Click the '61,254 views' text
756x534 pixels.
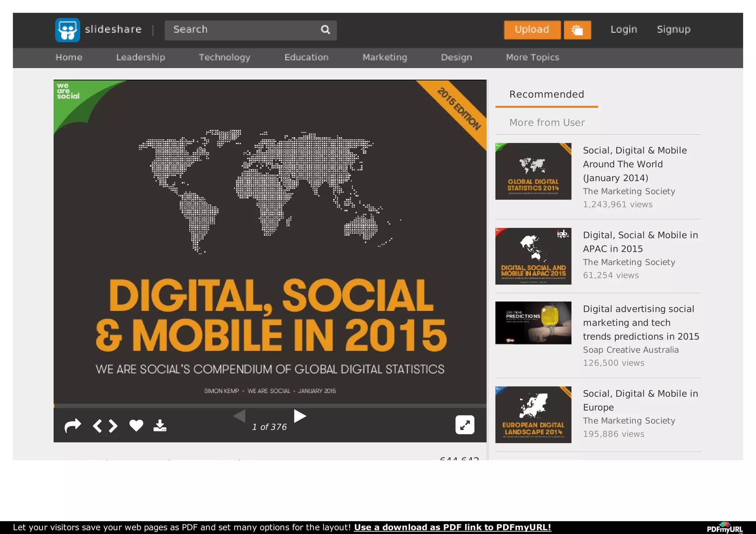(611, 275)
